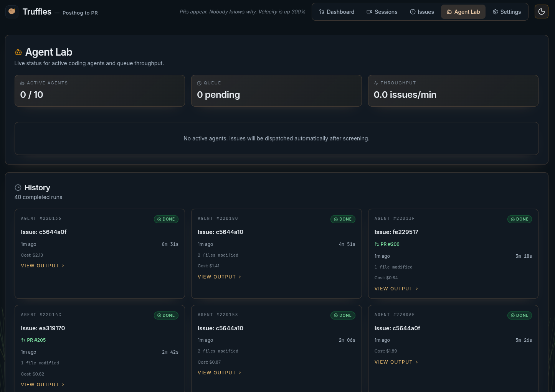
Task: Open PR #205 link
Action: (36, 340)
